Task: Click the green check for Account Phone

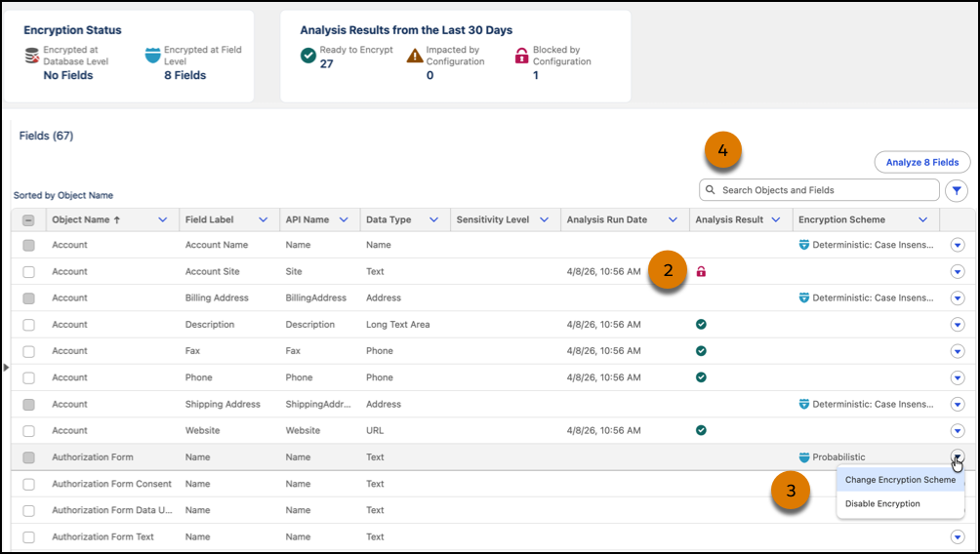Action: pyautogui.click(x=701, y=377)
